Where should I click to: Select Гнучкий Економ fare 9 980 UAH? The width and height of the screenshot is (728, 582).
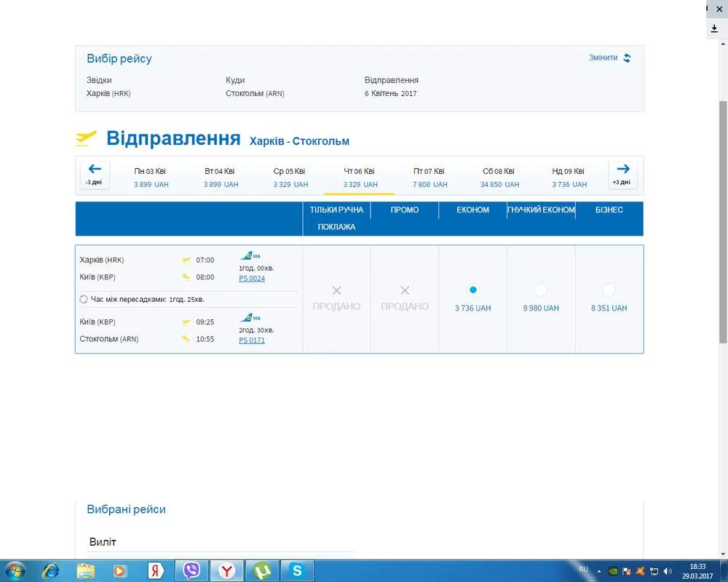tap(541, 290)
